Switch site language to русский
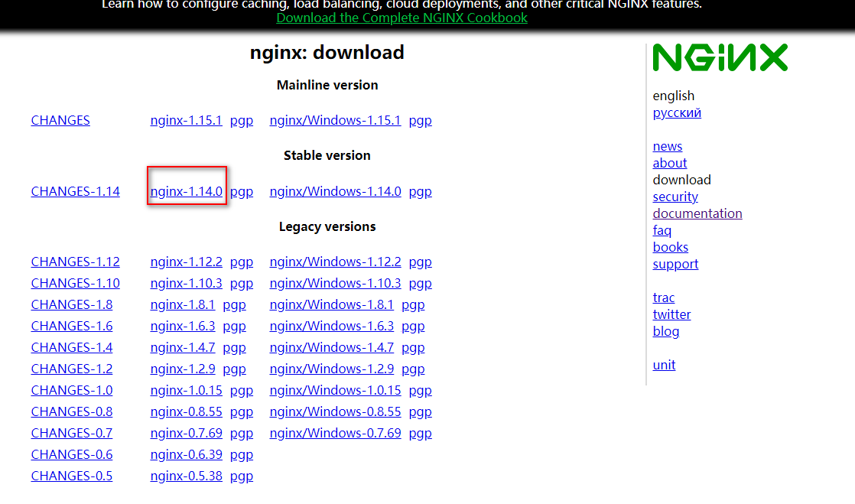855x504 pixels. coord(677,113)
